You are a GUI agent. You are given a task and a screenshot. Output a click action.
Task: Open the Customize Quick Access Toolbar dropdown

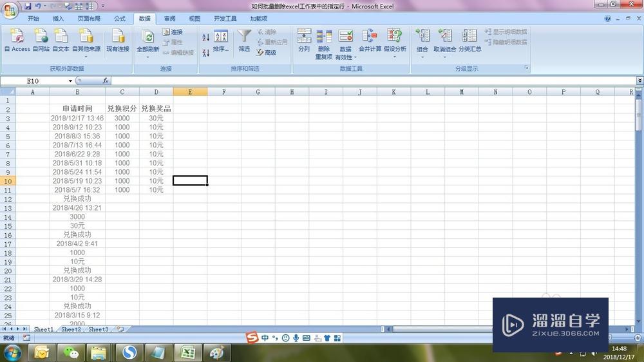(102, 6)
